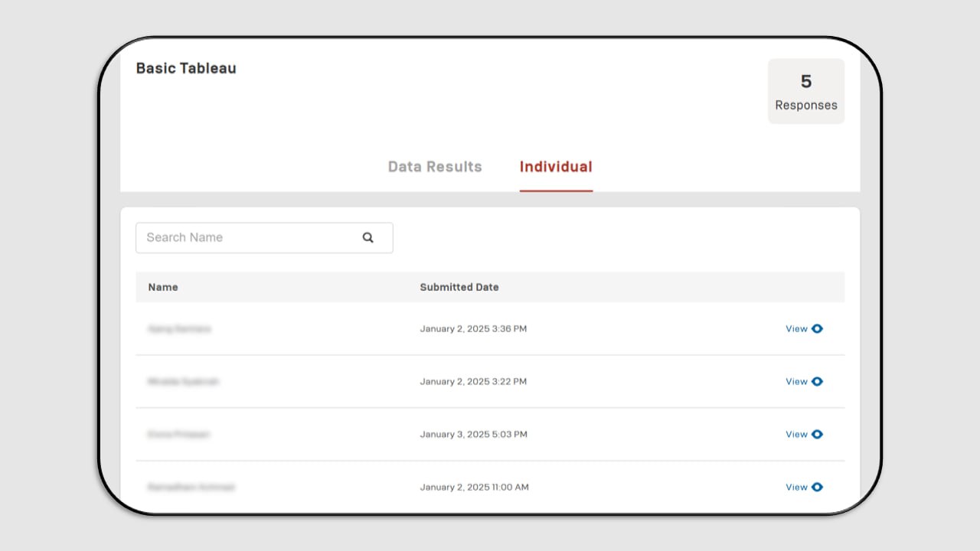The width and height of the screenshot is (980, 551).
Task: Switch to the Data Results tab
Action: (x=435, y=167)
